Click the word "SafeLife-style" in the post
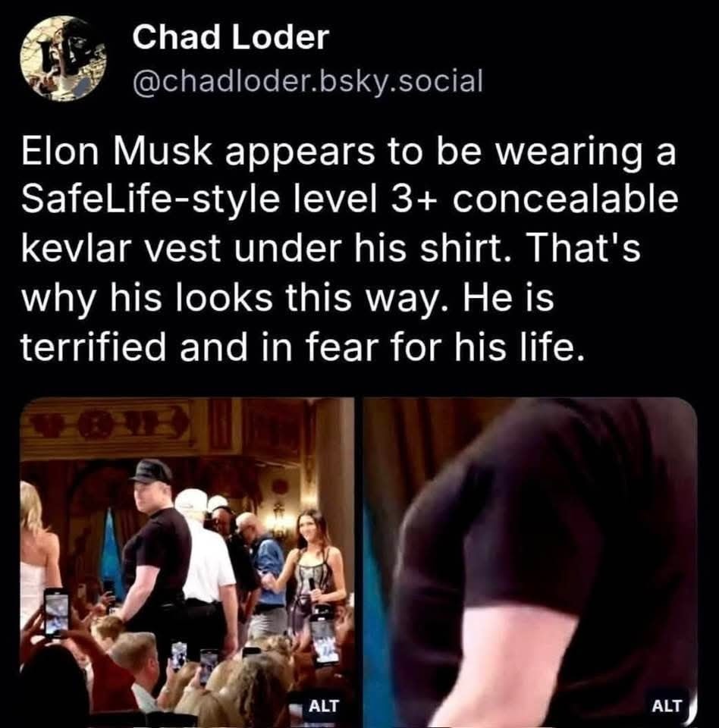 tap(150, 200)
